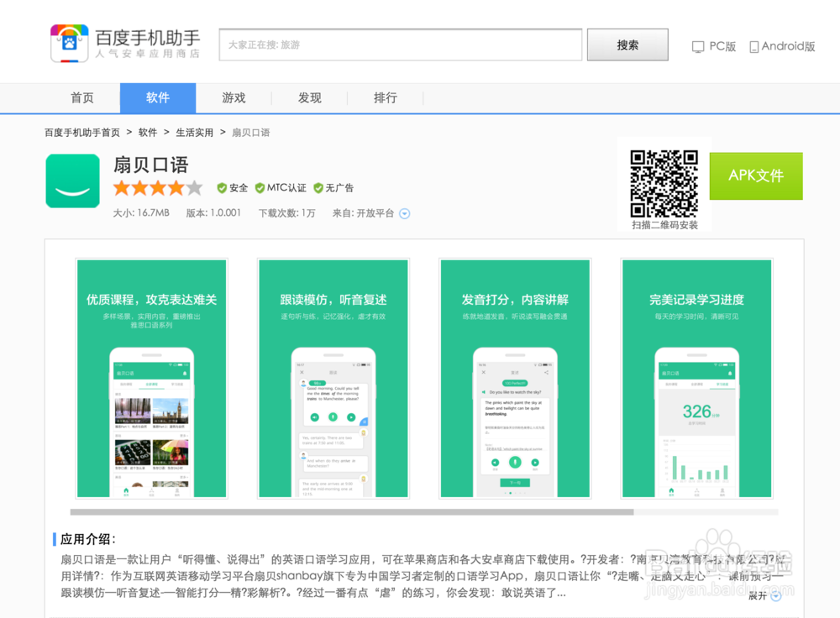
Task: Expand the 来自: 开放平台 dropdown arrow
Action: (x=405, y=213)
